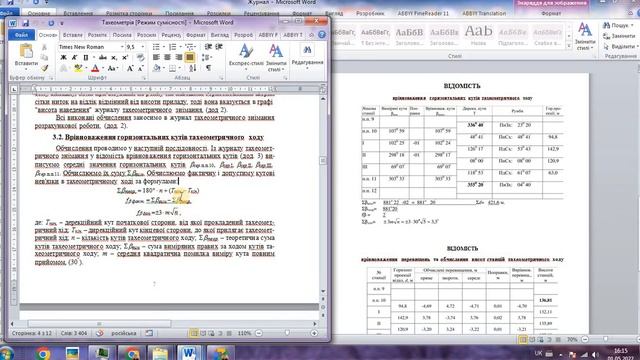Select Print Layout view in status bar
Screen dimensions: 640x360
[194, 333]
